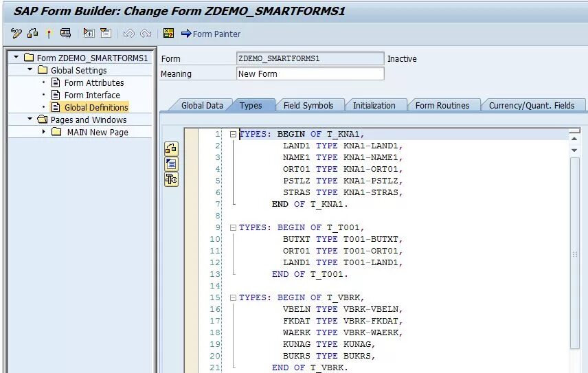Click the Meaning field containing New Form
This screenshot has width=588, height=373.
coord(310,74)
